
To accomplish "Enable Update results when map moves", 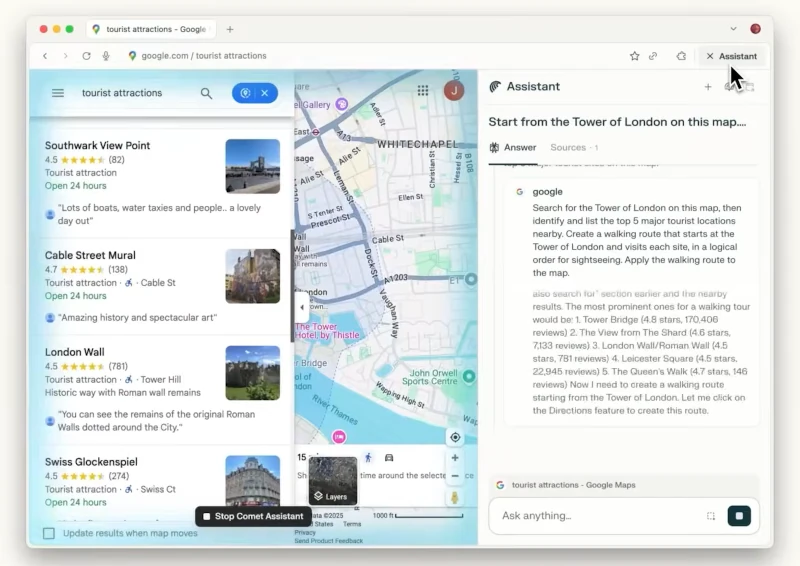I will click(49, 533).
